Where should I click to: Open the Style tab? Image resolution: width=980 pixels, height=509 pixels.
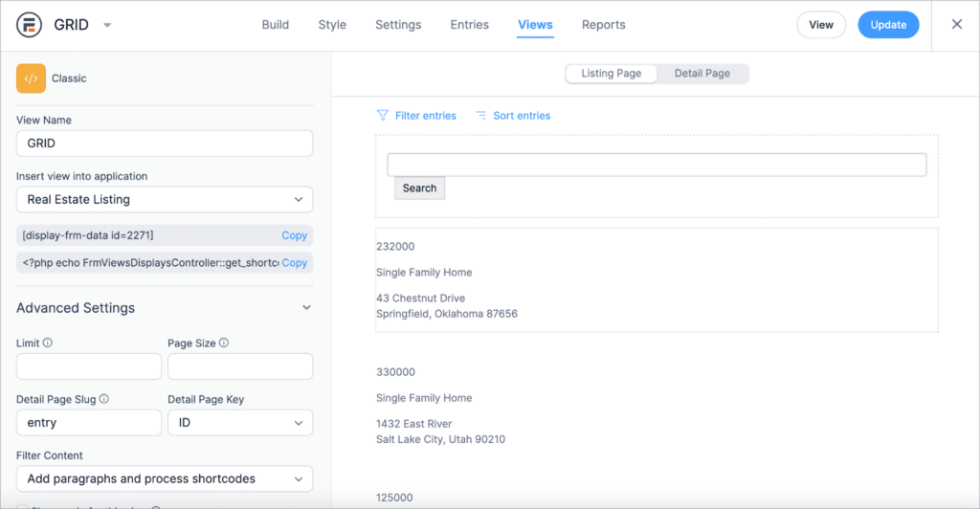(x=332, y=25)
